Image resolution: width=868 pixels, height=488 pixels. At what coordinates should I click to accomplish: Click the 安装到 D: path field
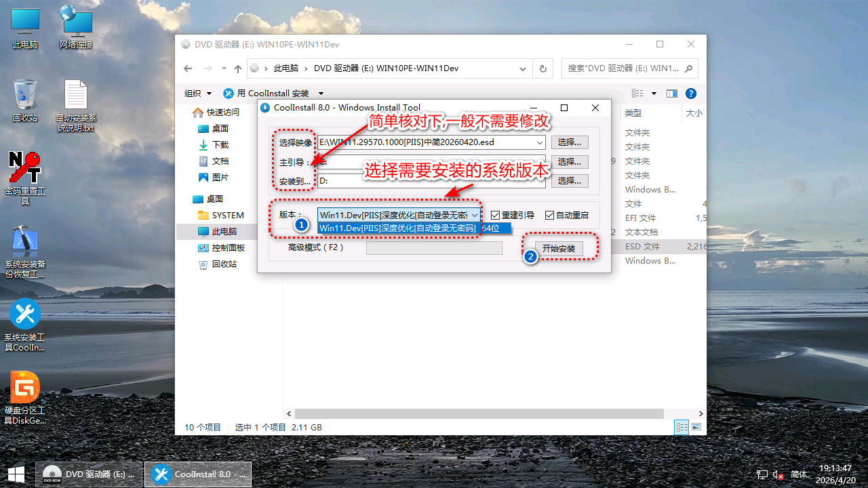click(x=431, y=181)
